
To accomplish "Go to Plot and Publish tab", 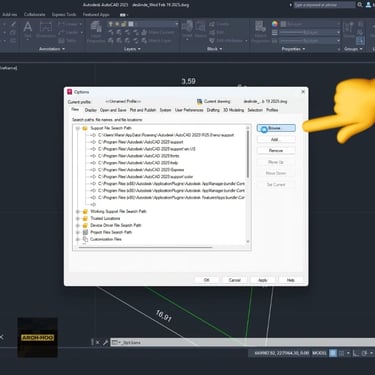I will (x=143, y=110).
